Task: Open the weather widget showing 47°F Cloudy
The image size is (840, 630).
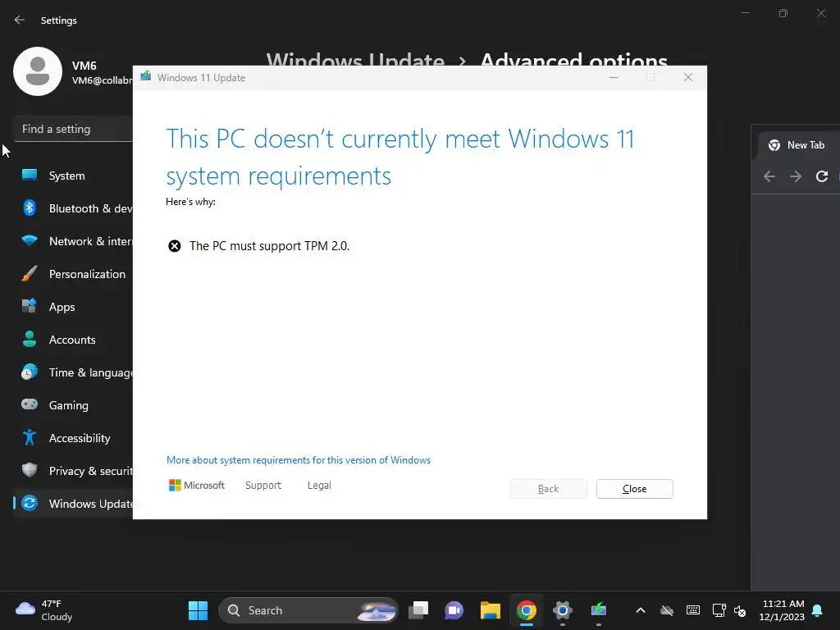Action: 44,610
